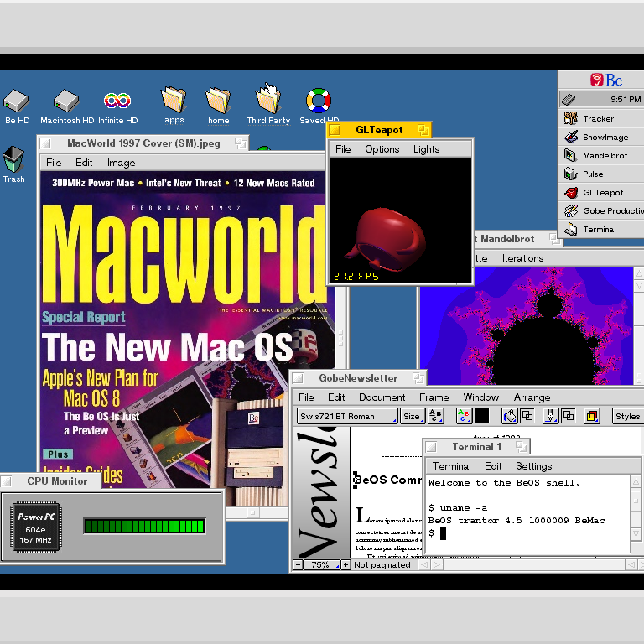Open the Iterations menu in Mandelbrot
The height and width of the screenshot is (644, 644).
(x=523, y=258)
